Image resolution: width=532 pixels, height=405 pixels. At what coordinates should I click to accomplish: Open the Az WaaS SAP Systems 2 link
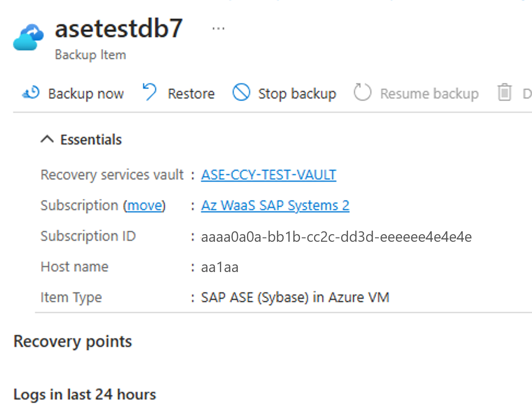coord(275,206)
